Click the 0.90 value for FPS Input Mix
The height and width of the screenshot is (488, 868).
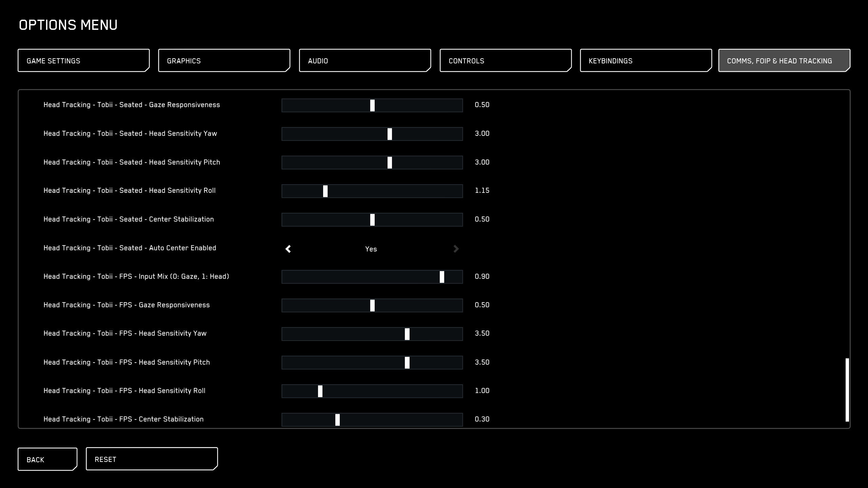pos(482,277)
